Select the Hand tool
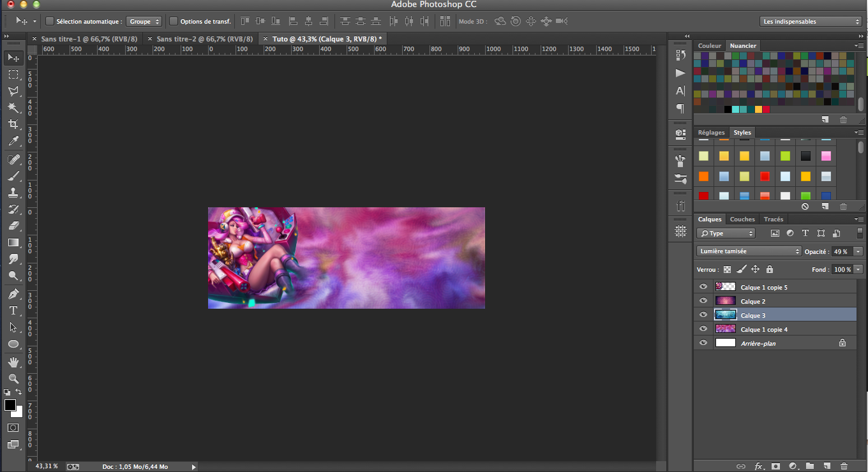Viewport: 868px width, 472px height. [13, 362]
